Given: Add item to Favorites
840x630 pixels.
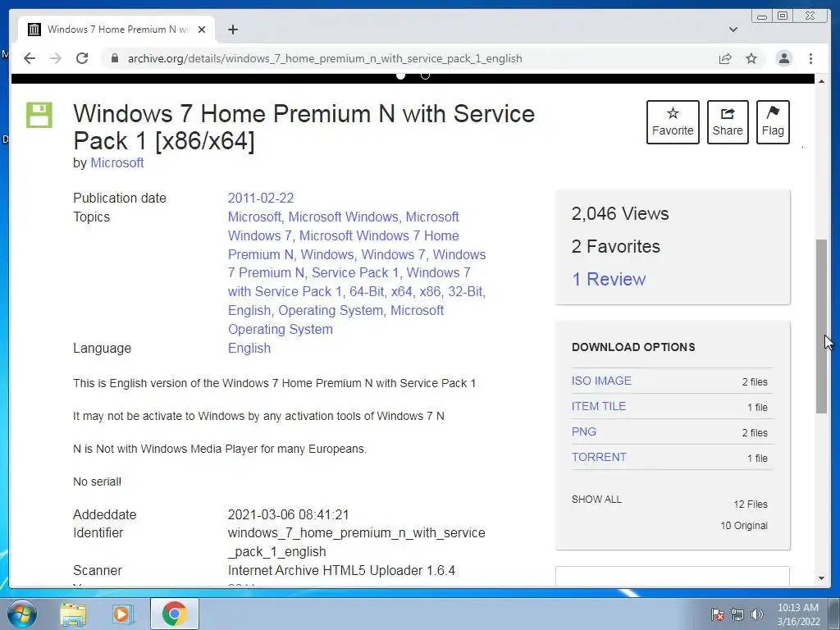Looking at the screenshot, I should coord(673,122).
